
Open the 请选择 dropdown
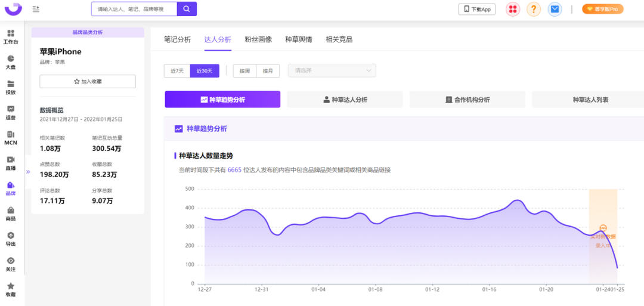(332, 70)
